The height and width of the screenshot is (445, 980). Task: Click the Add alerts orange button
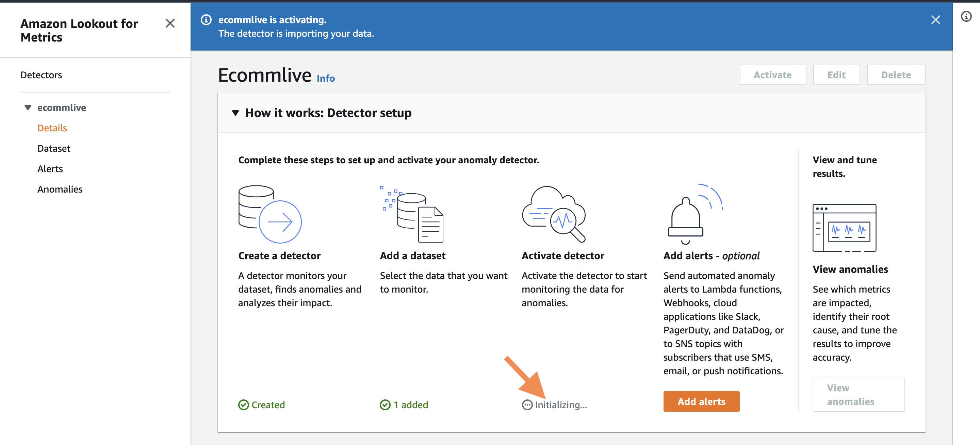tap(701, 402)
